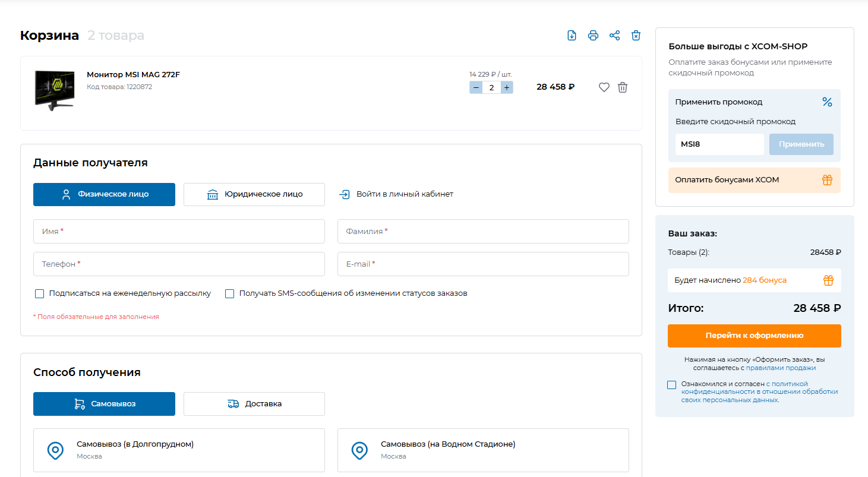Click the gift icon on XCOM bonuses
Screen dimensions: 868x477
(x=827, y=180)
